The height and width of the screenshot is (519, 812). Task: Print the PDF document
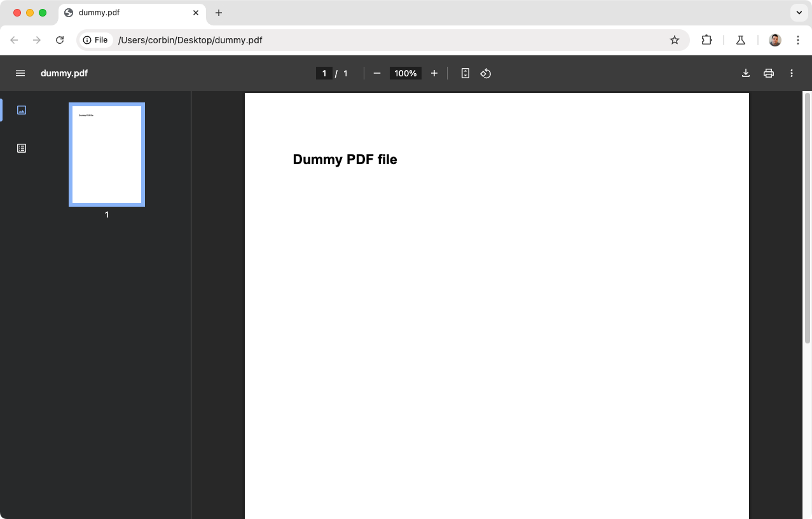[x=769, y=73]
